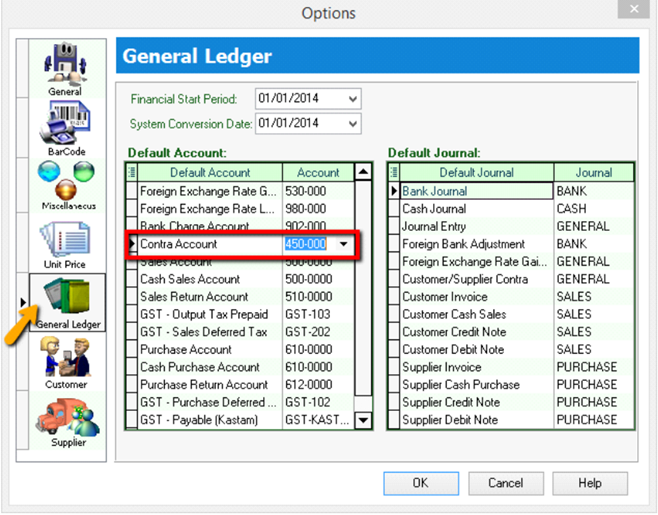
Task: Expand the System Conversion Date dropdown
Action: tap(351, 123)
